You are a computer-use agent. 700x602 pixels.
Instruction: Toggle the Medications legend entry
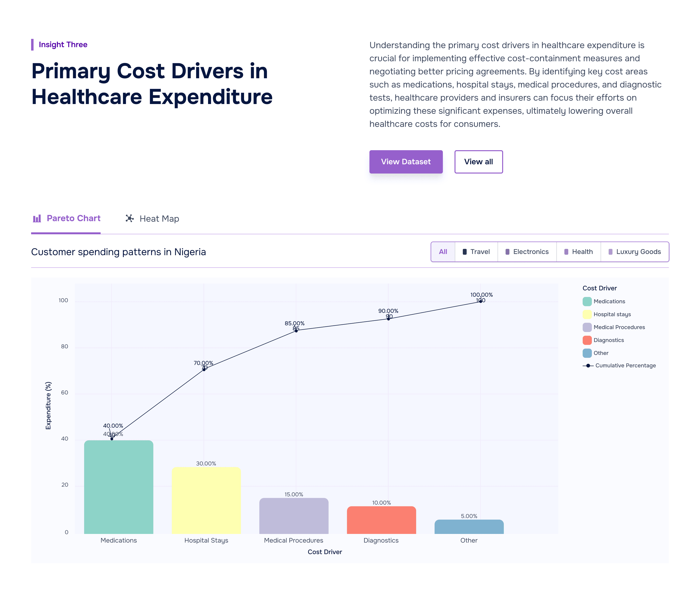coord(609,301)
